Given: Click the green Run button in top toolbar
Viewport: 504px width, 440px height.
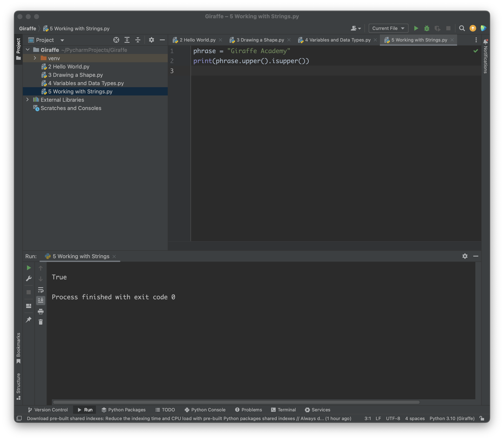Looking at the screenshot, I should [416, 28].
